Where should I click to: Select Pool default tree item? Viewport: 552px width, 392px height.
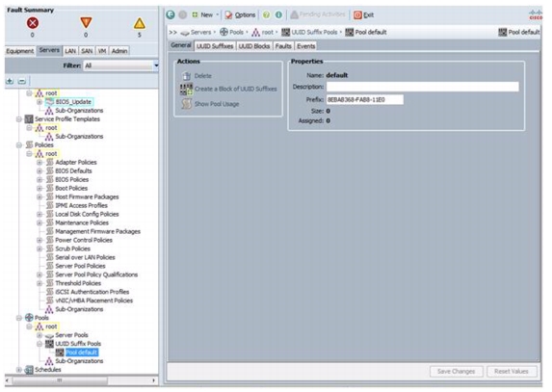point(82,353)
